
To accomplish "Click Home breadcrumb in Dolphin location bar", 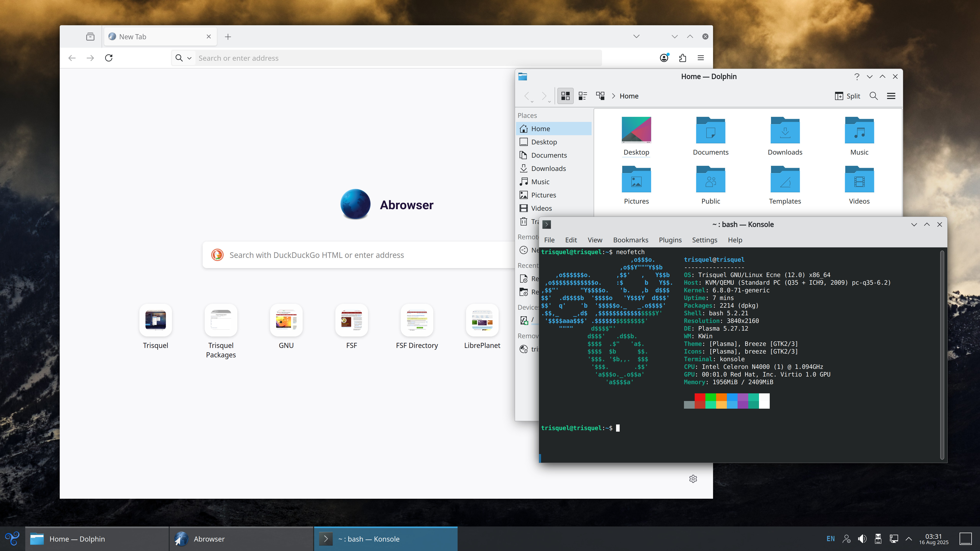I will point(629,96).
